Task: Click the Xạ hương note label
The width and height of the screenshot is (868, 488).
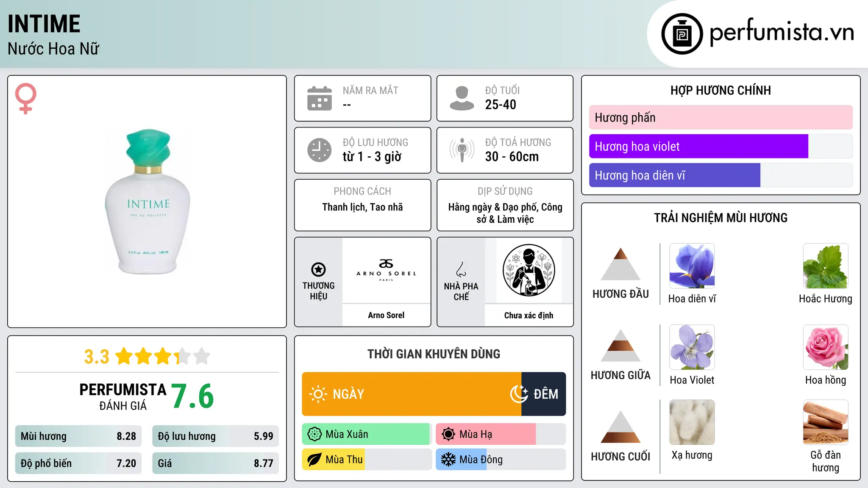Action: 692,455
